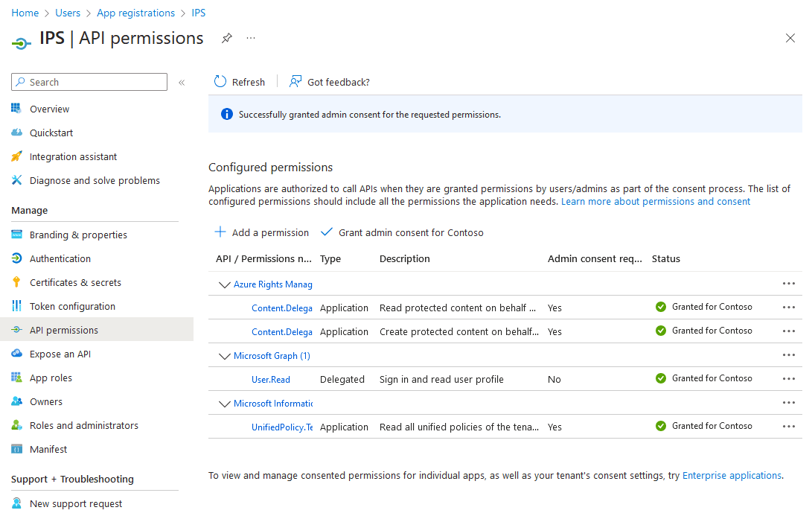Open Overview from the sidebar

tap(50, 109)
